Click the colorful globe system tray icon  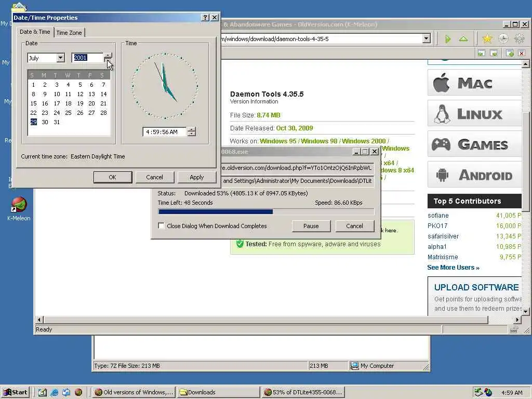488,392
